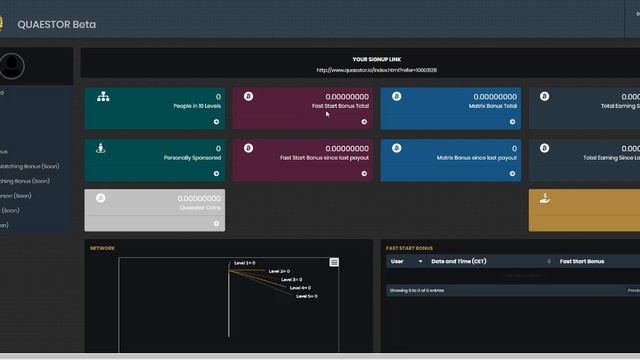Image resolution: width=640 pixels, height=360 pixels.
Task: Click Level 3= 0 label in chart
Action: [291, 280]
